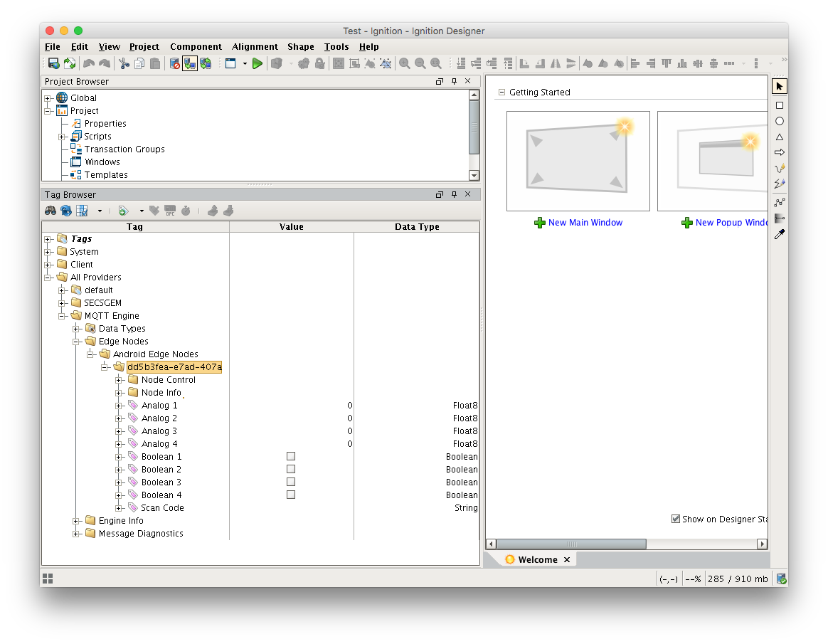Toggle the Boolean 1 value checkbox
The image size is (828, 644).
[291, 456]
